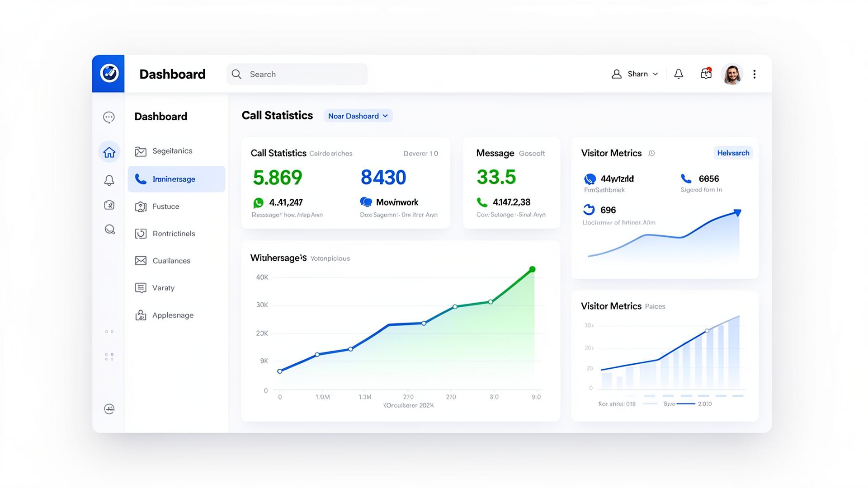Click the bottom sidebar round icon
Viewport: 868px width, 488px height.
(x=109, y=409)
